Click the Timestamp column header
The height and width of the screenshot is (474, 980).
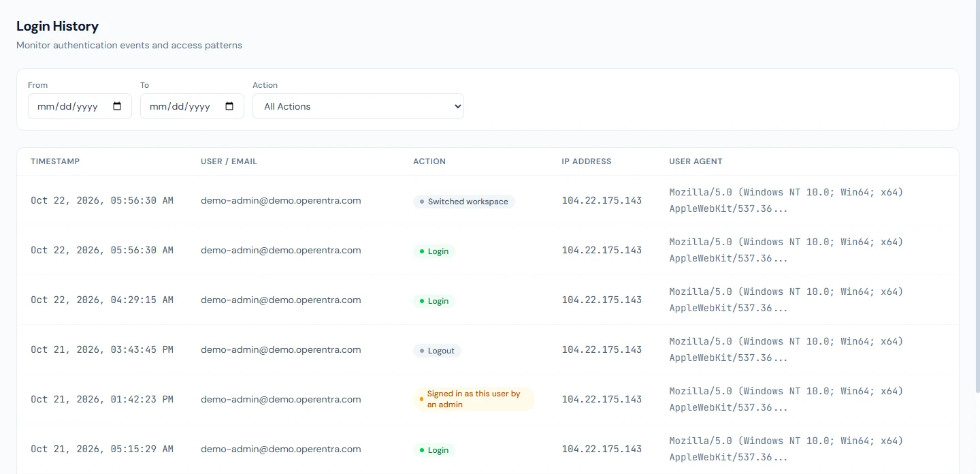coord(55,161)
